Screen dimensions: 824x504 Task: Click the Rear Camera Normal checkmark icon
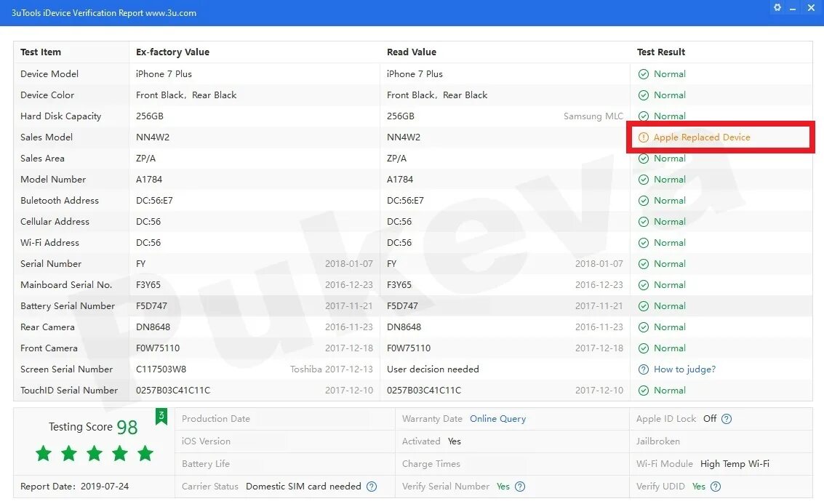click(x=643, y=327)
